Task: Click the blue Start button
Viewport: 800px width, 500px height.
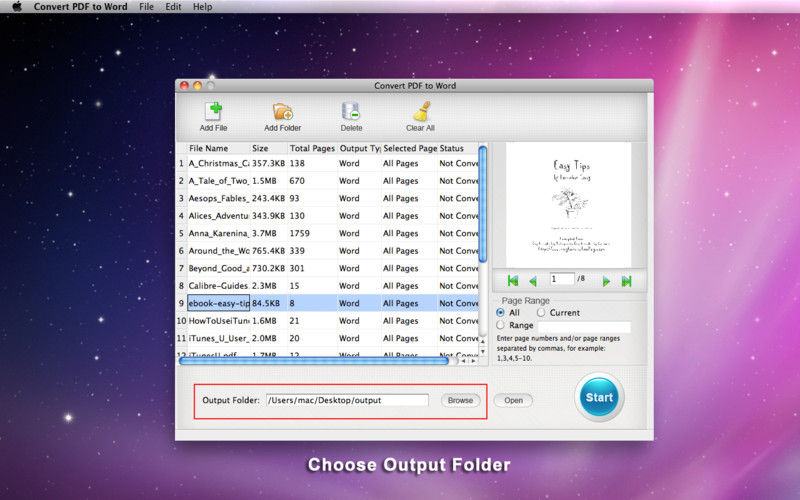Action: point(599,397)
